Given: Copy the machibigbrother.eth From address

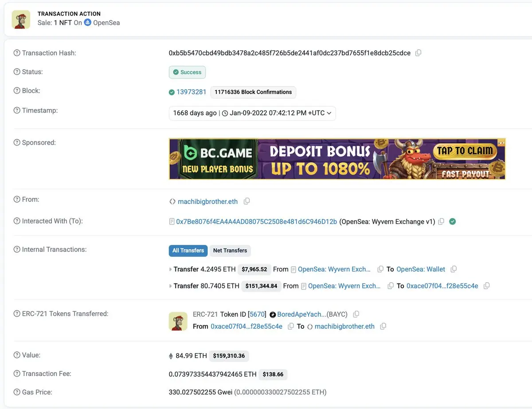Looking at the screenshot, I should 247,201.
